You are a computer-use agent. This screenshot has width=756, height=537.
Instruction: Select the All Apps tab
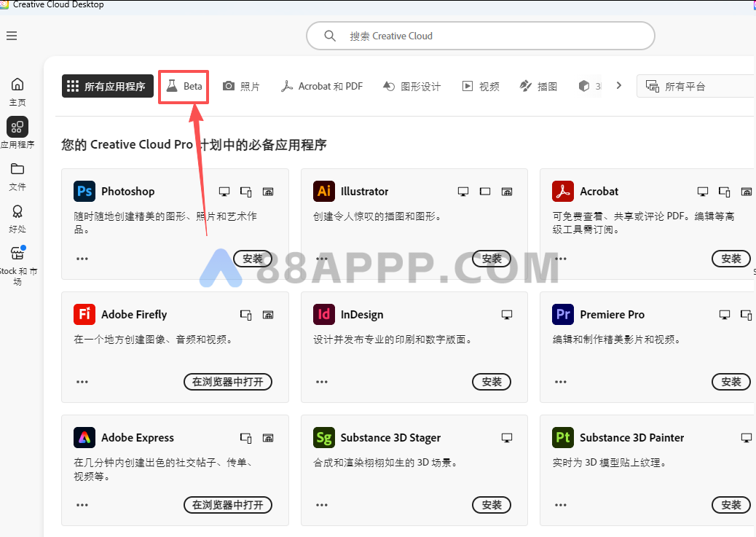point(107,86)
